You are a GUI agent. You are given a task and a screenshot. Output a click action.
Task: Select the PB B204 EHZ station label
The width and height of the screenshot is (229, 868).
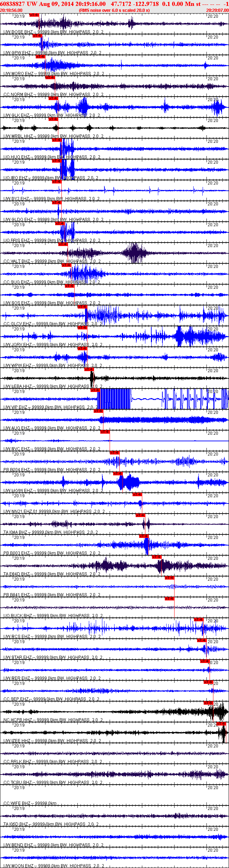click(17, 470)
